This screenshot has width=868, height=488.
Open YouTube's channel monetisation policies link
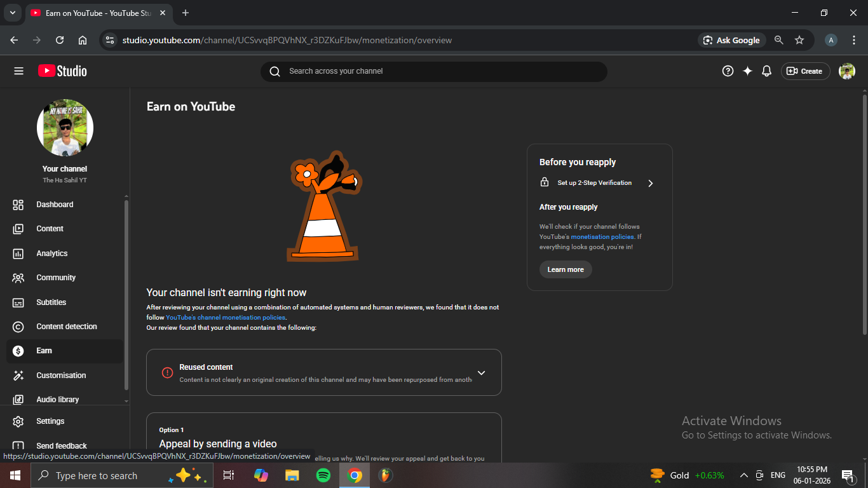coord(226,318)
